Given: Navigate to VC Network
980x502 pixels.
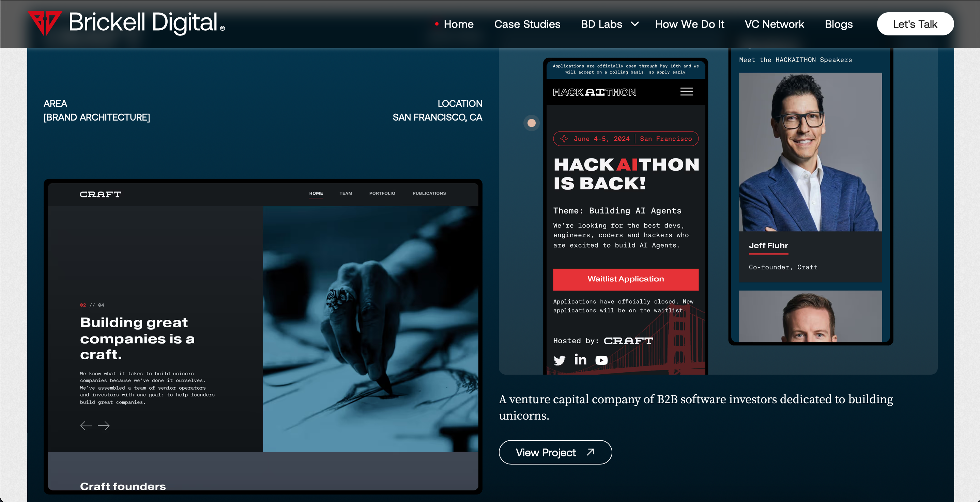Looking at the screenshot, I should pyautogui.click(x=774, y=24).
